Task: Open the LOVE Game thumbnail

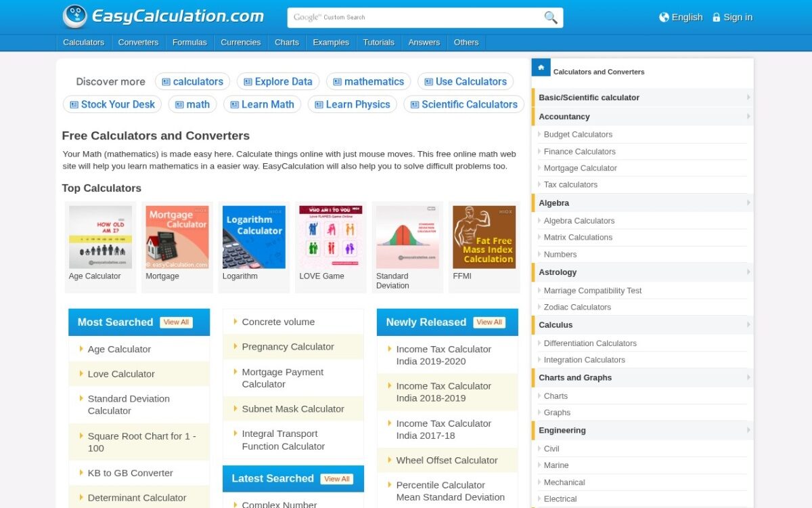Action: click(x=331, y=237)
